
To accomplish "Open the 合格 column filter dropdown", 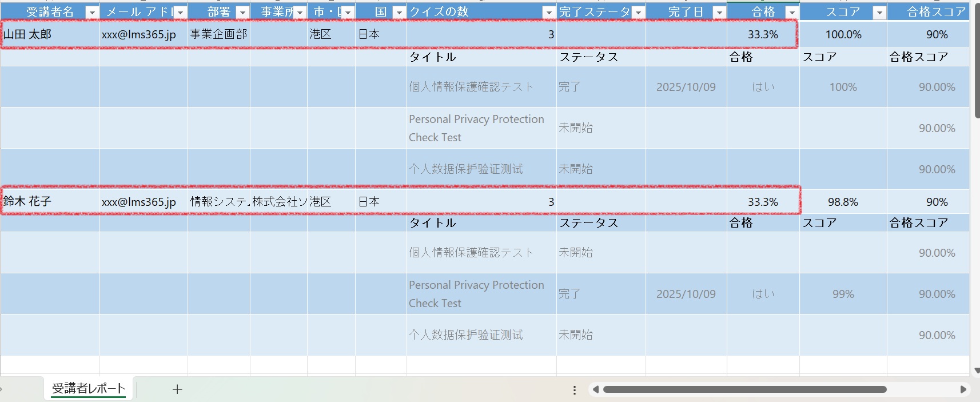I will click(x=792, y=12).
